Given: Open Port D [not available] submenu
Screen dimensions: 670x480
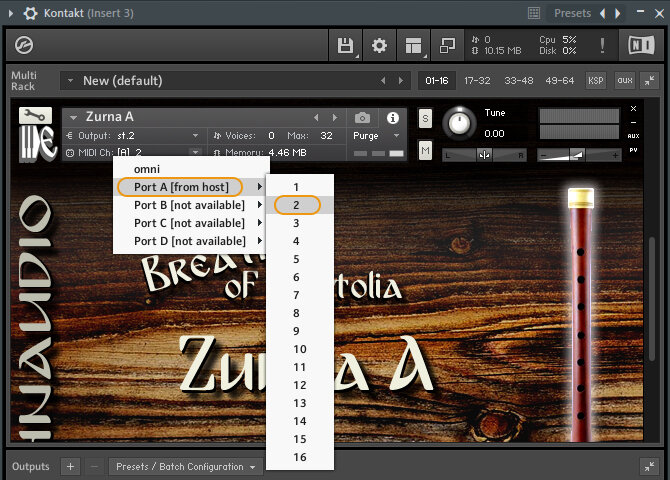Looking at the screenshot, I should 191,241.
